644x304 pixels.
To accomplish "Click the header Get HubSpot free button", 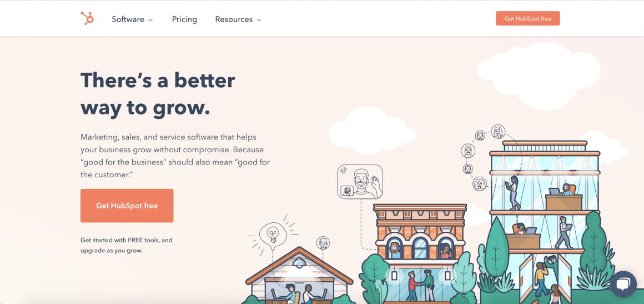I will click(x=528, y=18).
